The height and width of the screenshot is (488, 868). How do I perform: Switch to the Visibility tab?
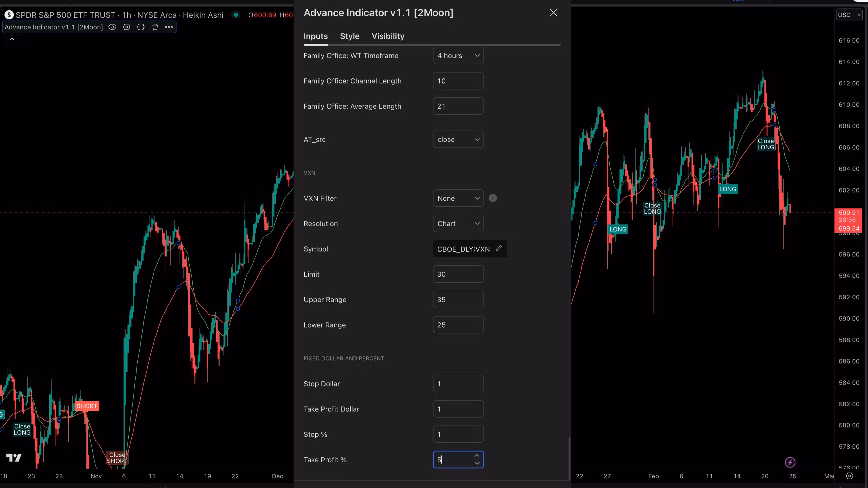click(388, 36)
